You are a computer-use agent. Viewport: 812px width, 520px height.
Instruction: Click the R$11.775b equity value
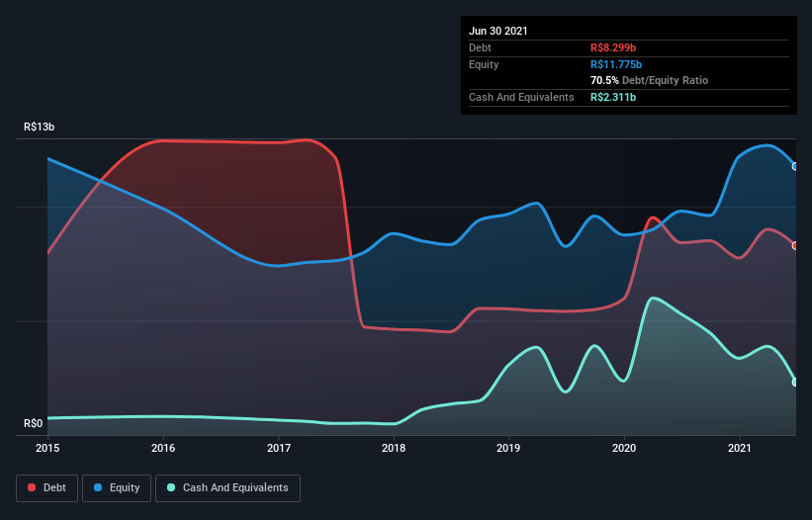point(616,64)
